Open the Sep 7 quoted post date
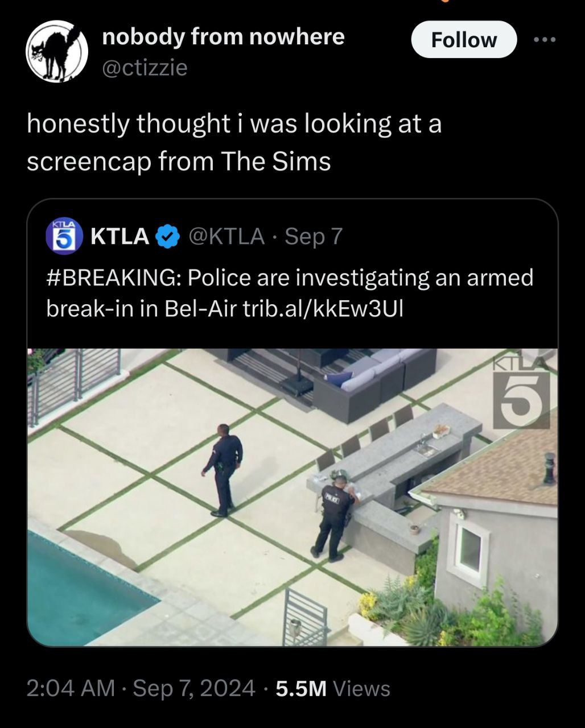Screen dimensions: 585x728 click(x=314, y=236)
